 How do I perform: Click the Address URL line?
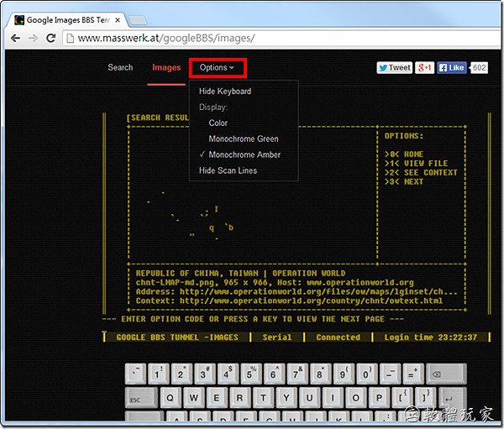(296, 292)
